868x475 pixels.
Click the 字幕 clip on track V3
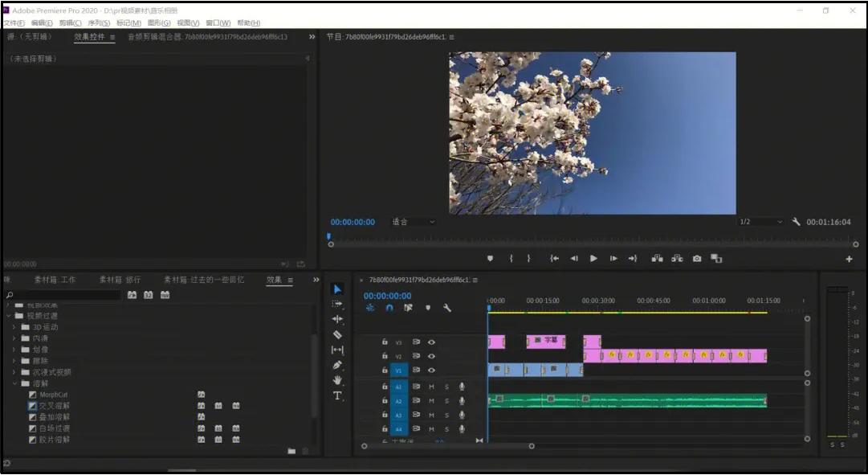click(x=546, y=341)
